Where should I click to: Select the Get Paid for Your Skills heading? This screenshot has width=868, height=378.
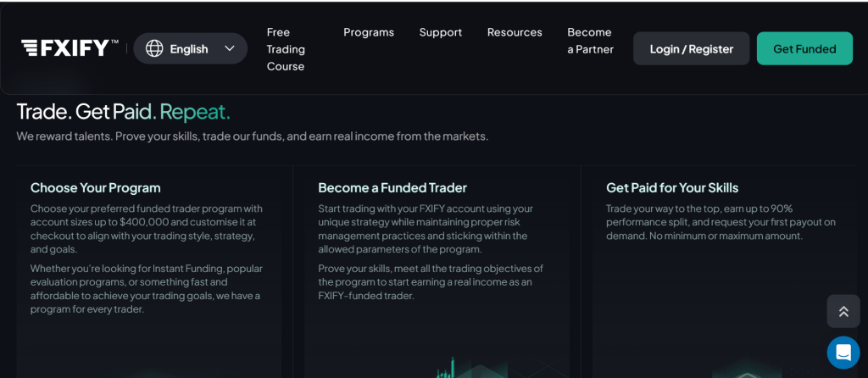pyautogui.click(x=672, y=187)
